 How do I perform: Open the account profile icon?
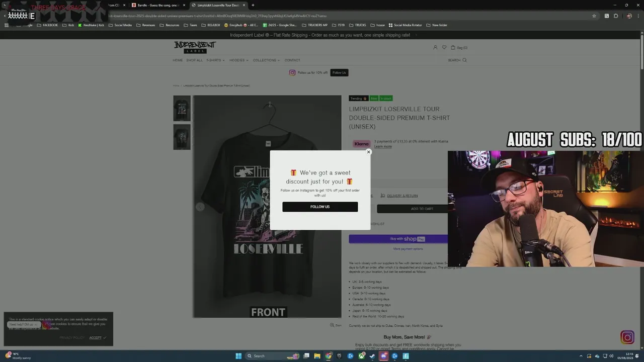click(x=435, y=47)
